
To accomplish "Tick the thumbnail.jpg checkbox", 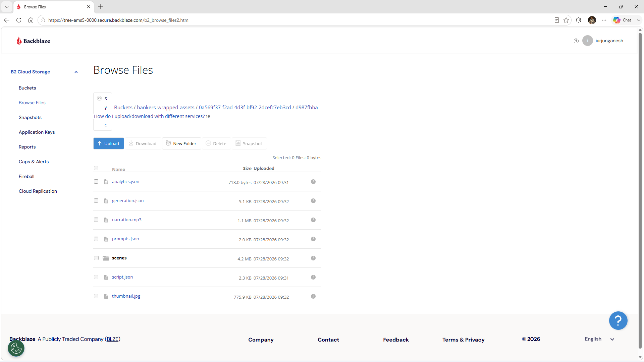I will pyautogui.click(x=96, y=296).
